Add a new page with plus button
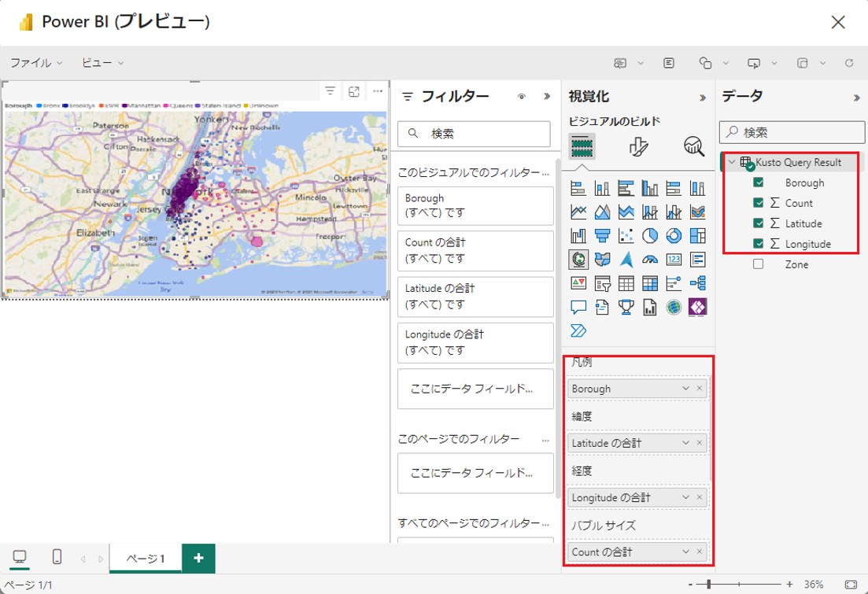Screen dimensions: 868x594 pos(198,558)
